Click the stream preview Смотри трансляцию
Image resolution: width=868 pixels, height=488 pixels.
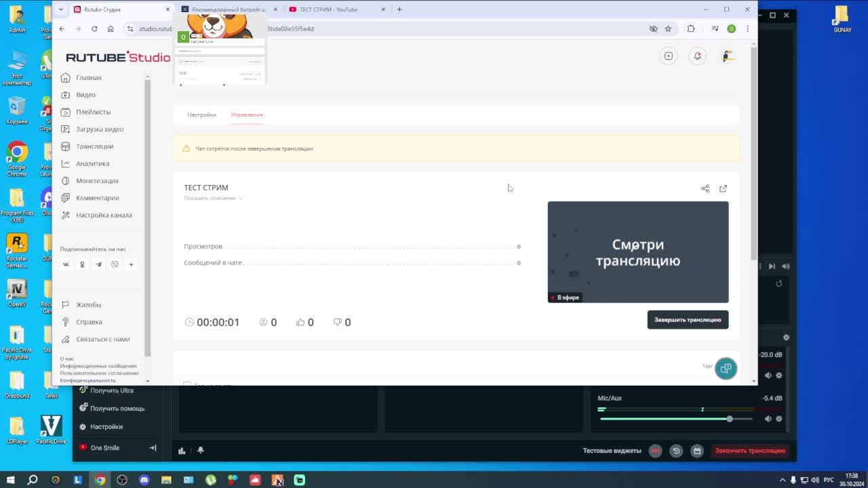638,252
